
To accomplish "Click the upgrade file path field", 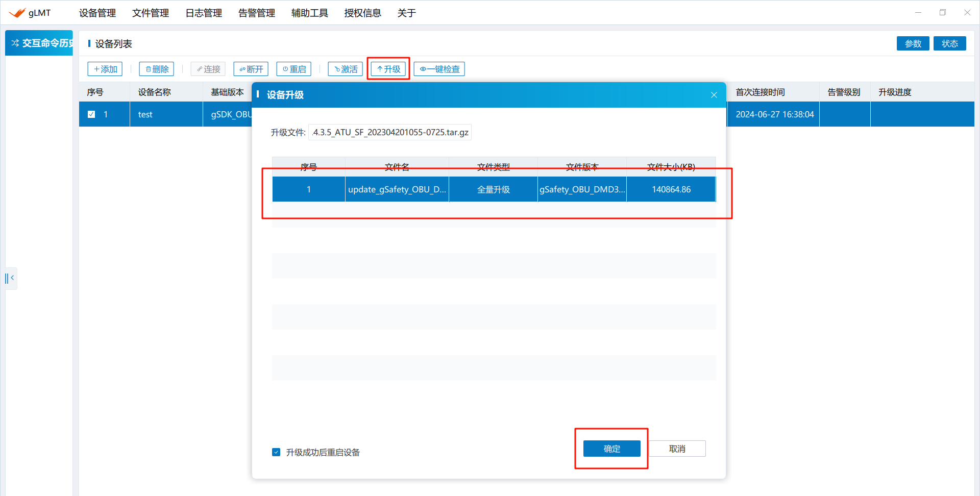I will click(x=390, y=132).
